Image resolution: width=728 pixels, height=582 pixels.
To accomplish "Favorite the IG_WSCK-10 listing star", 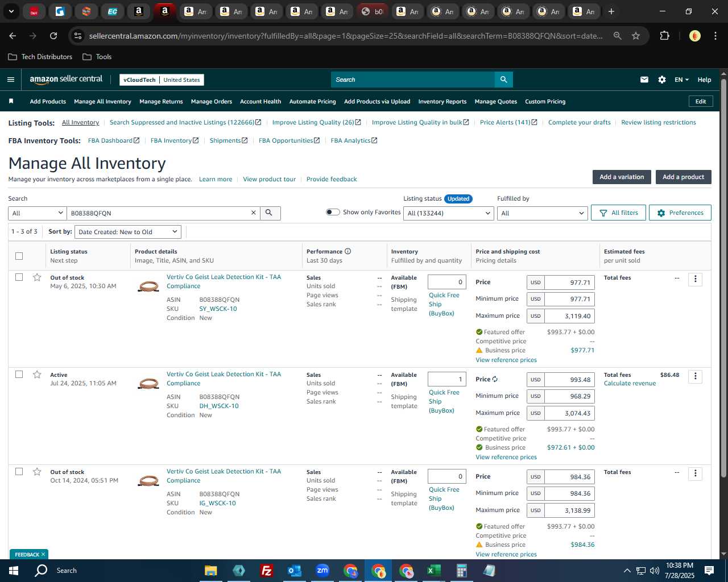I will coord(37,472).
